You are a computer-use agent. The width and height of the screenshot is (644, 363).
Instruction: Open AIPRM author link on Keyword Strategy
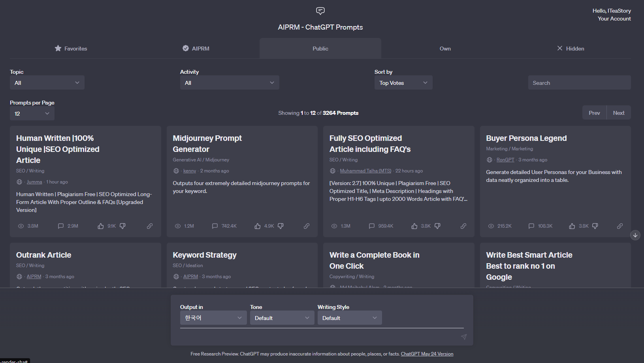190,277
